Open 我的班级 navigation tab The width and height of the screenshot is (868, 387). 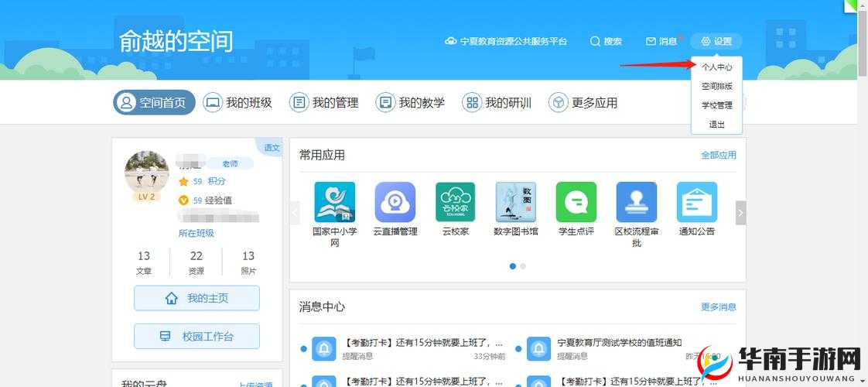click(x=238, y=102)
